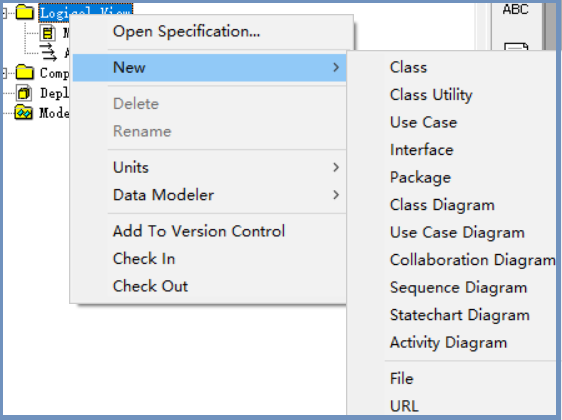Create a new Sequence Diagram
Viewport: 562px width, 420px height.
pos(458,288)
